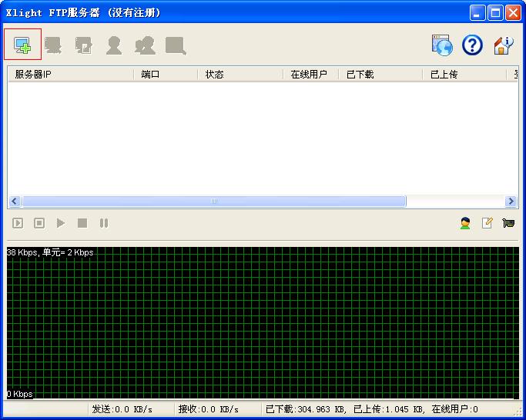The width and height of the screenshot is (526, 420).
Task: Start the selected server using the play triangle
Action: tap(61, 223)
